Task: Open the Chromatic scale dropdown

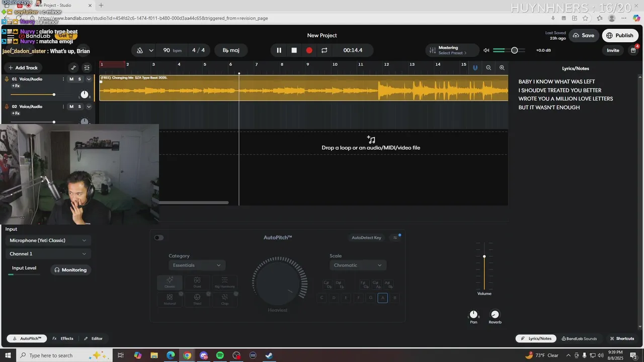Action: tap(358, 265)
